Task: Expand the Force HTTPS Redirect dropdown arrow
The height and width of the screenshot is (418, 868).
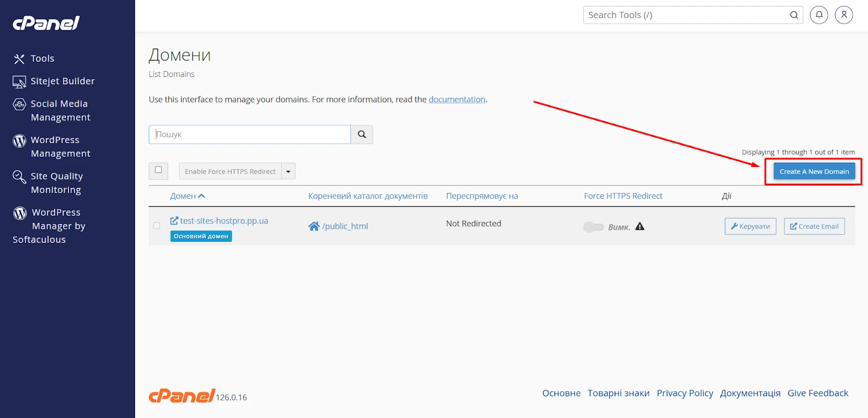Action: pos(289,171)
